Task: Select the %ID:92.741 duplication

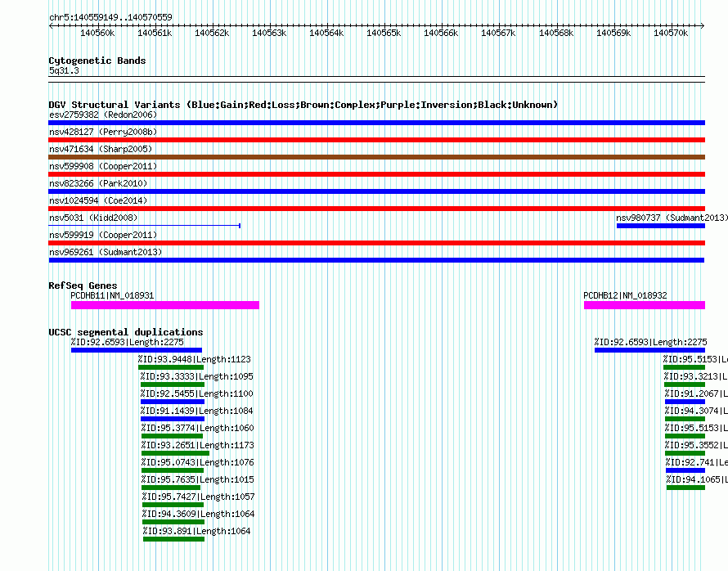Action: point(685,470)
